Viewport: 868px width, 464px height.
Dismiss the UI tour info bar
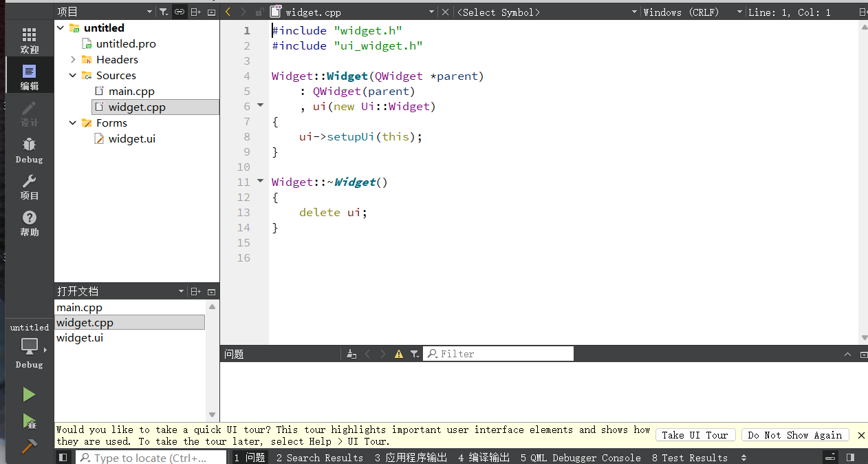click(861, 435)
